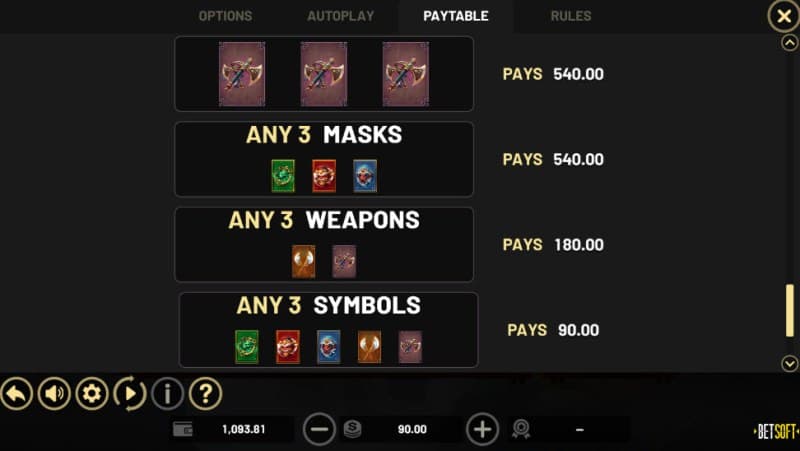The width and height of the screenshot is (800, 451).
Task: Mute sound with the speaker icon
Action: [54, 394]
